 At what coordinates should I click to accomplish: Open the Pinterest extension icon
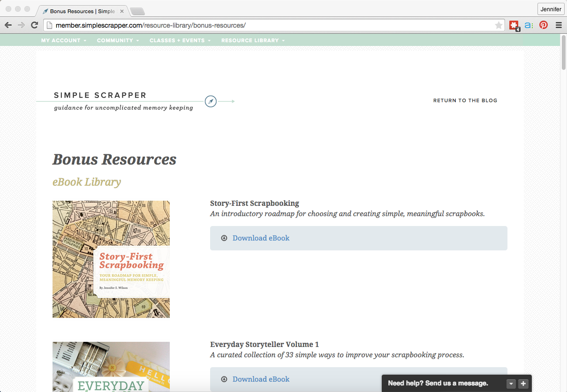(544, 25)
